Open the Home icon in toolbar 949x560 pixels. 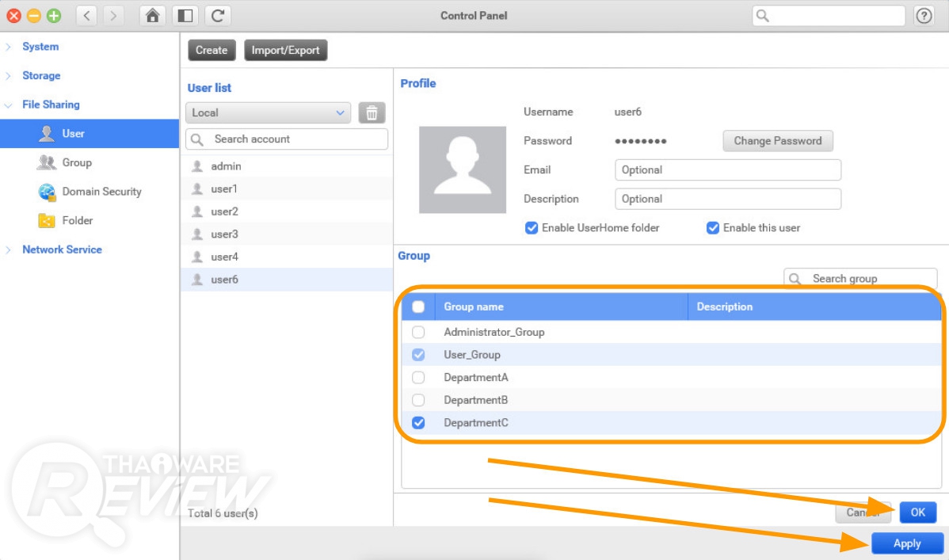[x=153, y=16]
